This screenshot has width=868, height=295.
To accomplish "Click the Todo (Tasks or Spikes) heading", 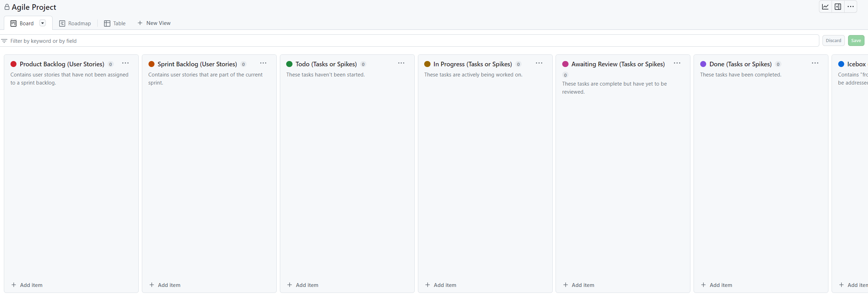I will click(x=326, y=64).
